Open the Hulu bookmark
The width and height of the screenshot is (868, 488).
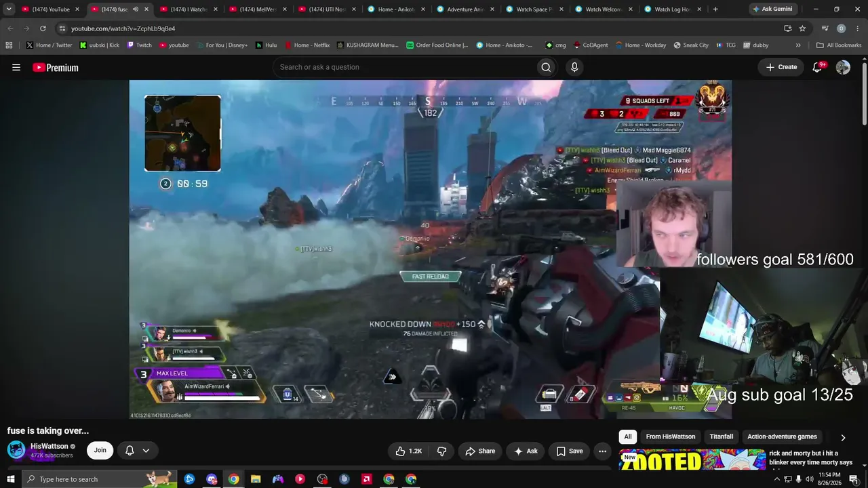coord(266,45)
